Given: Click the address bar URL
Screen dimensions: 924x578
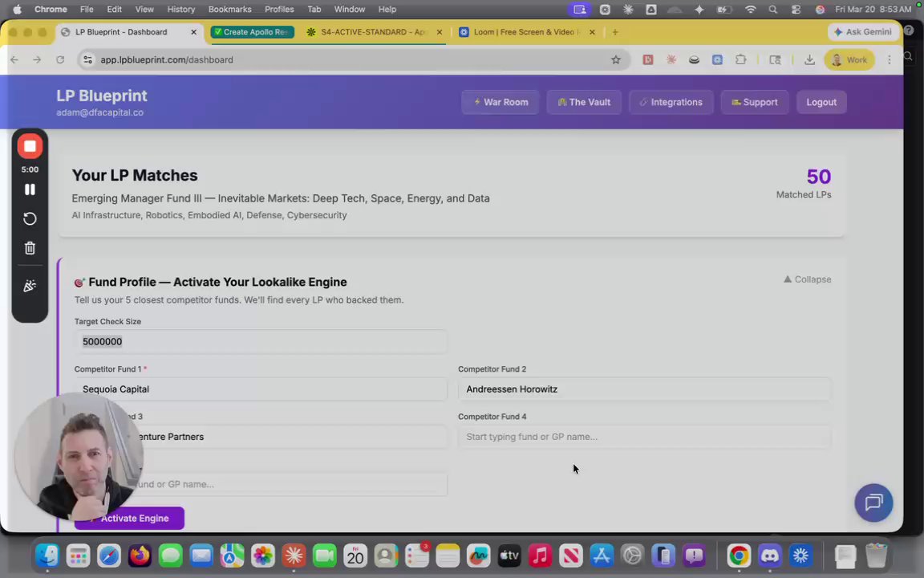Looking at the screenshot, I should click(167, 59).
